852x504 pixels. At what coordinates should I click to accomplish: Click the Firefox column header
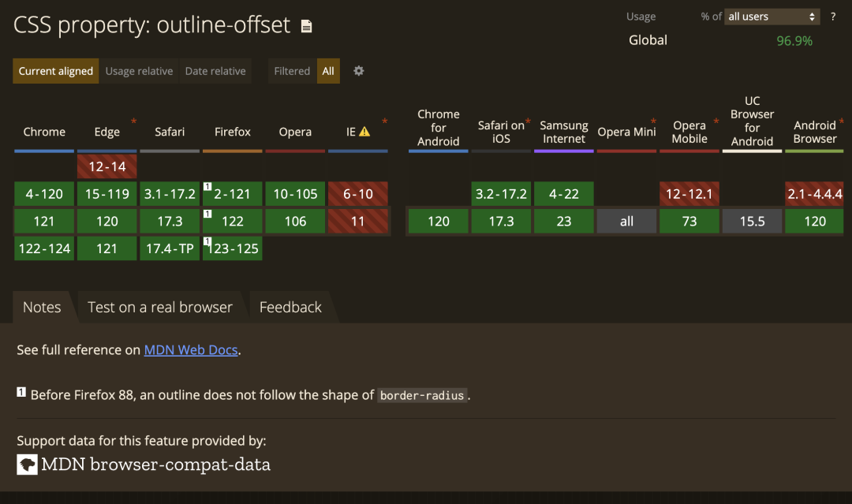tap(233, 132)
